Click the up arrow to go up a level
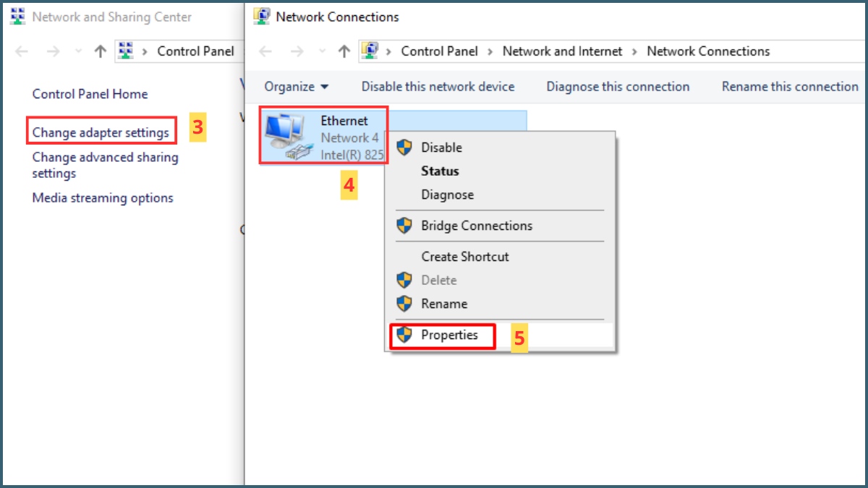 pos(345,51)
